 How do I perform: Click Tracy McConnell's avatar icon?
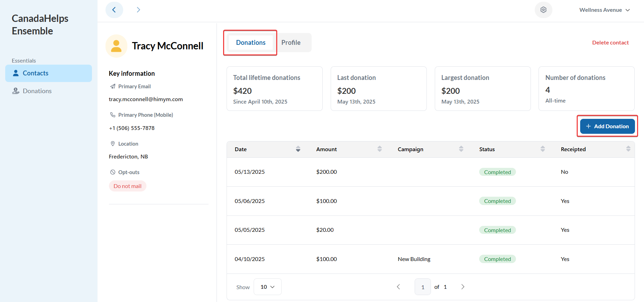pos(116,46)
